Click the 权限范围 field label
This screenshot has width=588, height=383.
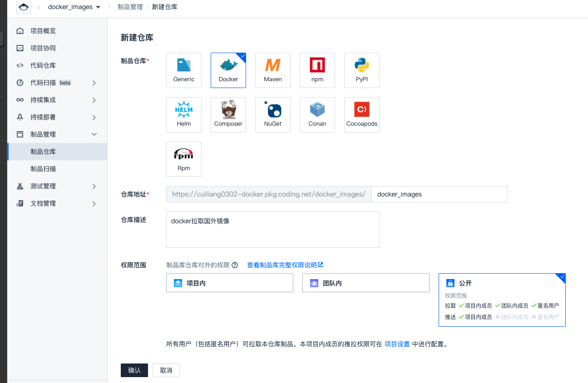click(133, 265)
